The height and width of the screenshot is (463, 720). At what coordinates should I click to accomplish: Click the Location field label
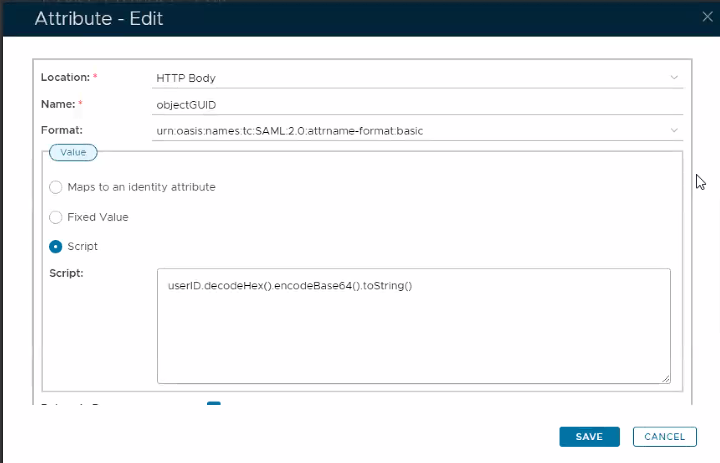pyautogui.click(x=64, y=78)
